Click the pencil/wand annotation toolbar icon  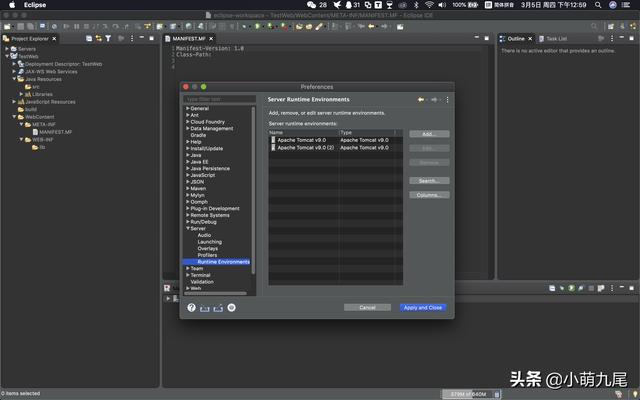[x=319, y=27]
